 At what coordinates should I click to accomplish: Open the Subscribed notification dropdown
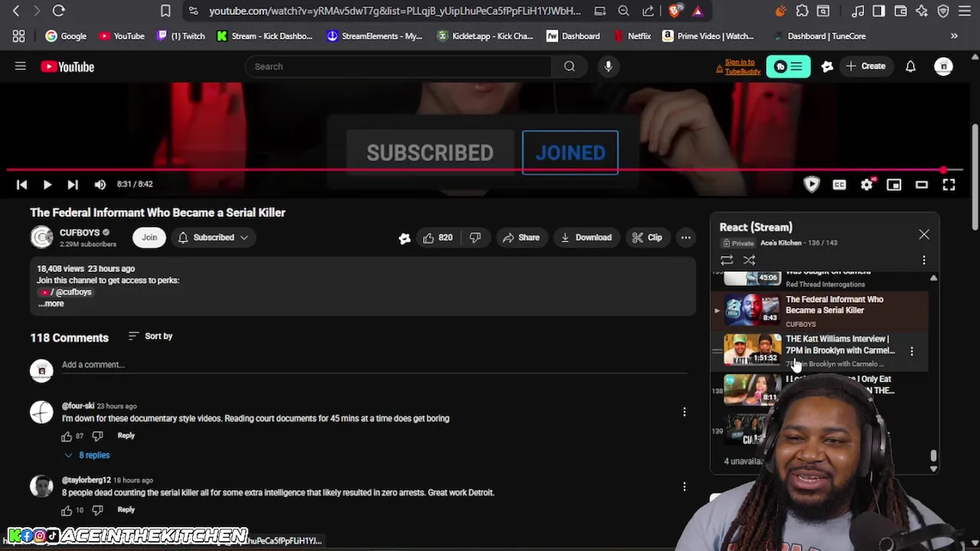click(x=213, y=237)
